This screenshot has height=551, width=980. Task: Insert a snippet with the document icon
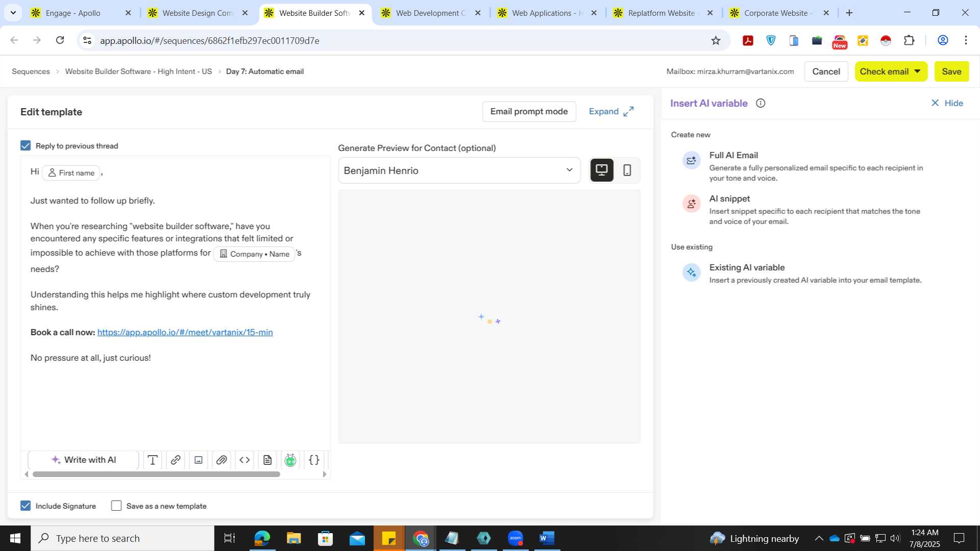point(267,460)
